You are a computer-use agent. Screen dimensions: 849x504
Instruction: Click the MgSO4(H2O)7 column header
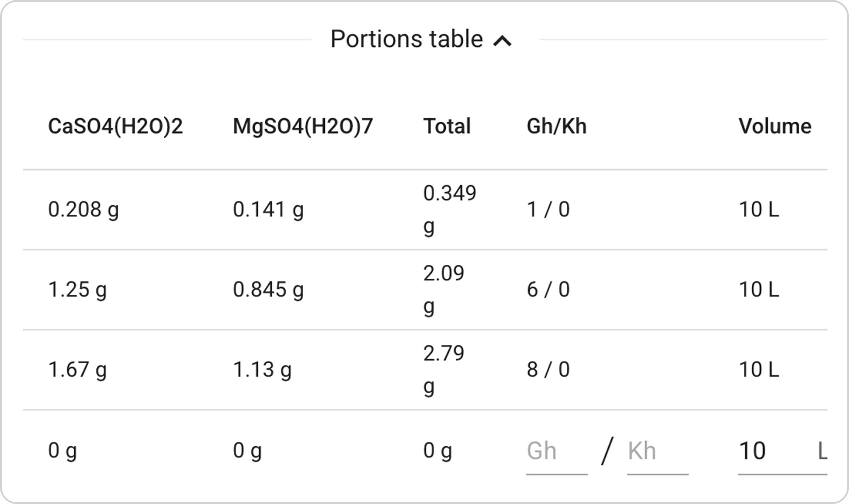[x=303, y=126]
